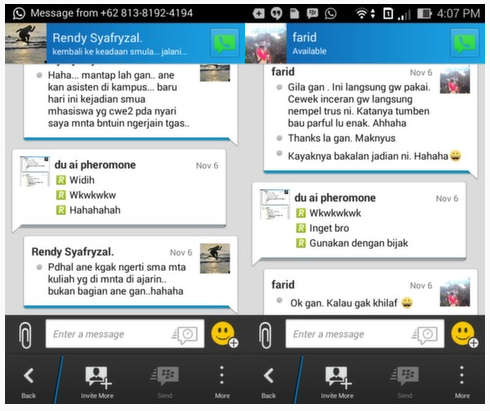Screen dimensions: 490x411
Task: Tap the call button beside farid
Action: [465, 43]
